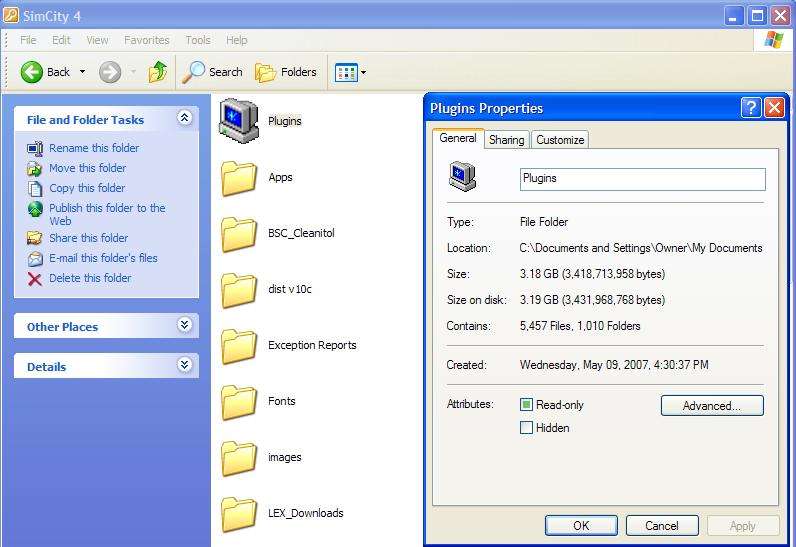Open the View menu
796x547 pixels.
pos(97,40)
